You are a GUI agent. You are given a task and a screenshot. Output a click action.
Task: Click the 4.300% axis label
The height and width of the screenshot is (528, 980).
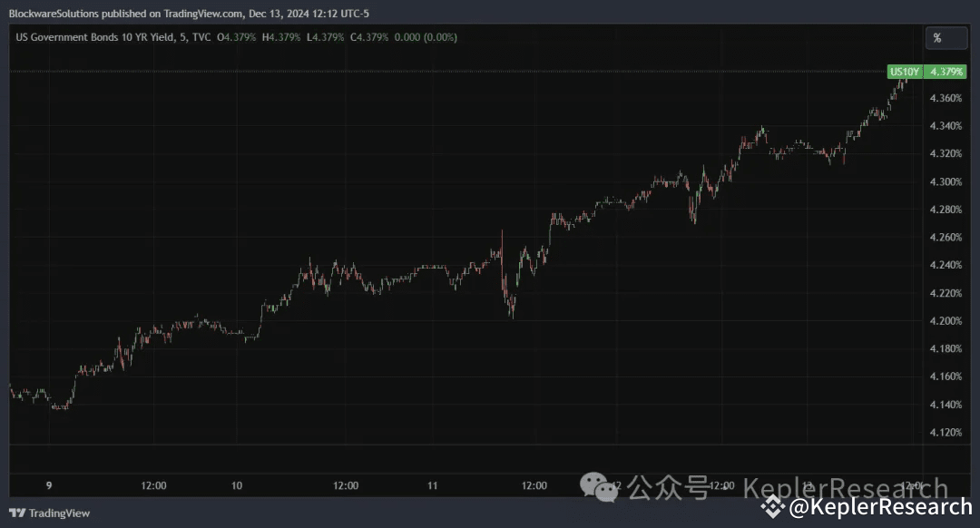[946, 181]
